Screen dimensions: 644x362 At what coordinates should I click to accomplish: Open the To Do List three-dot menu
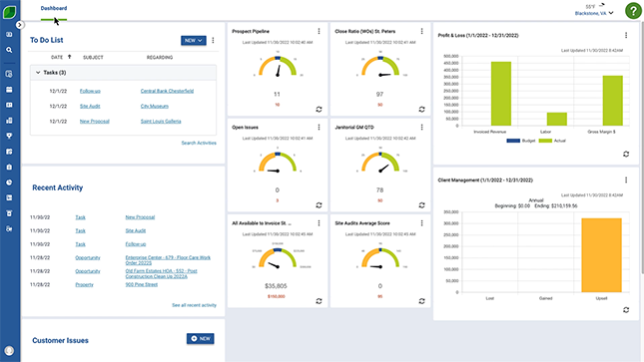click(213, 40)
